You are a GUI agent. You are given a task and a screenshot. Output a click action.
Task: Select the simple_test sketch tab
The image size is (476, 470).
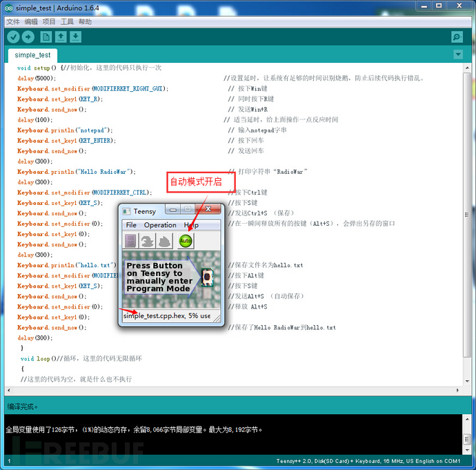[x=33, y=55]
